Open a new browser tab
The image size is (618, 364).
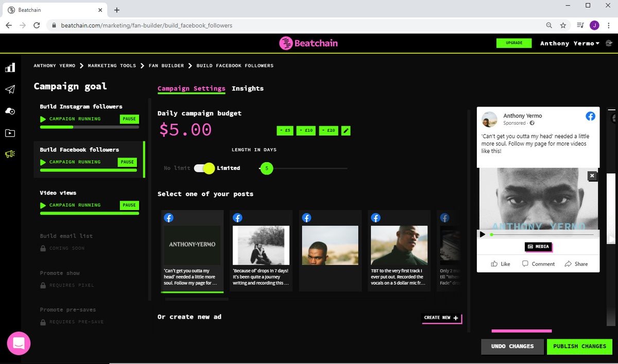click(117, 10)
